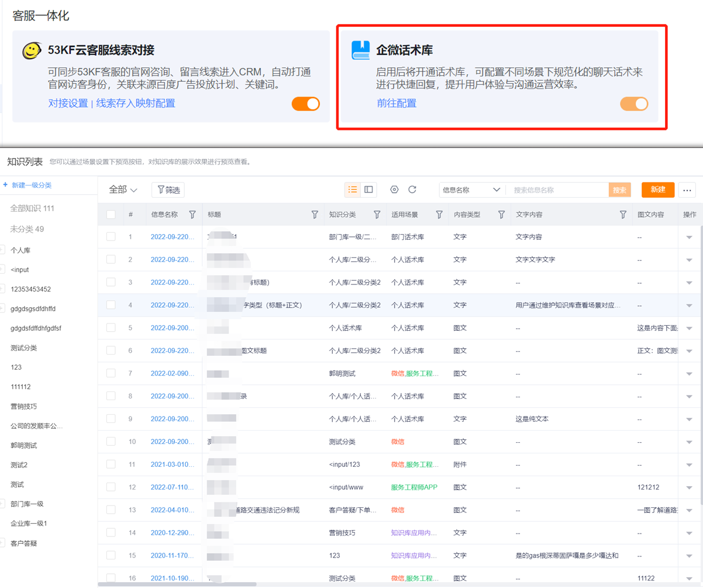Open the 线索存入映射配置 link

tap(136, 104)
